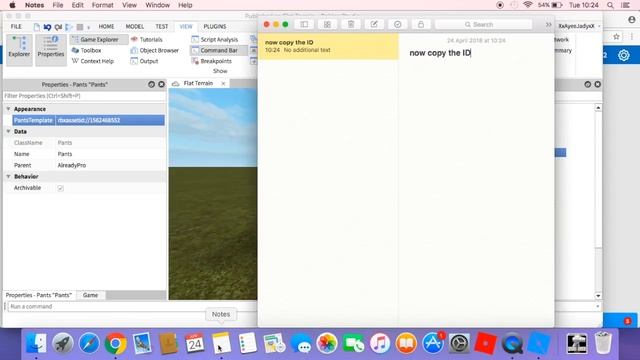Switch to Properties - Pants bottom tab
This screenshot has height=360, width=640.
(x=39, y=295)
